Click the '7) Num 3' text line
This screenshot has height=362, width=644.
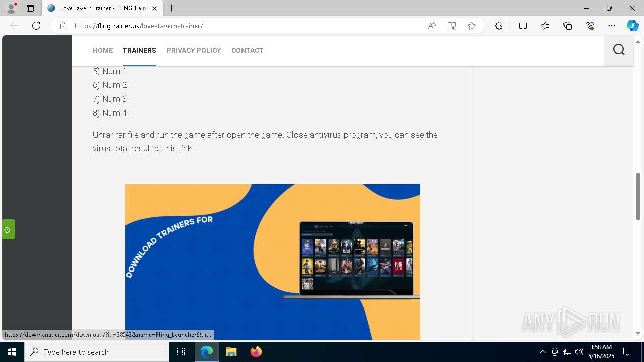pos(110,99)
